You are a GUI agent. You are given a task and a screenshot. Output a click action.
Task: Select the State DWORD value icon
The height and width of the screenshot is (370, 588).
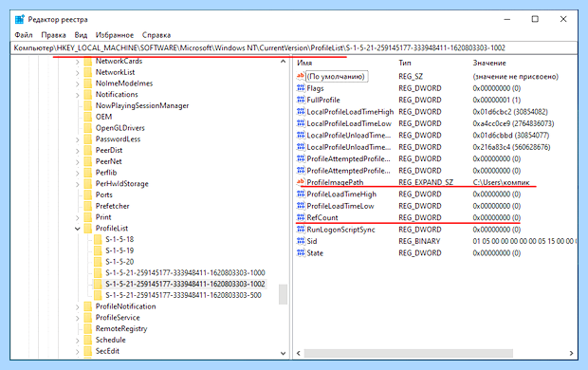[301, 253]
